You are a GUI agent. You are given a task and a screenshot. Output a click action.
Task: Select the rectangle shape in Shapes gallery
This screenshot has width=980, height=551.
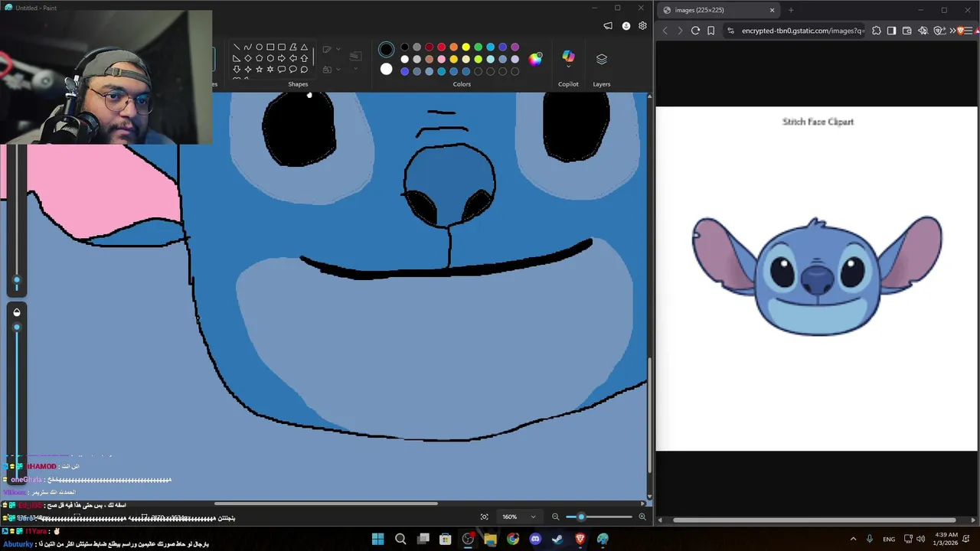(x=270, y=47)
